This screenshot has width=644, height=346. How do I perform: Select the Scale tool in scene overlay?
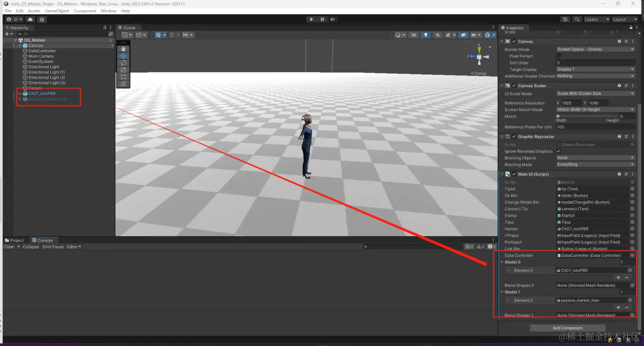point(123,70)
